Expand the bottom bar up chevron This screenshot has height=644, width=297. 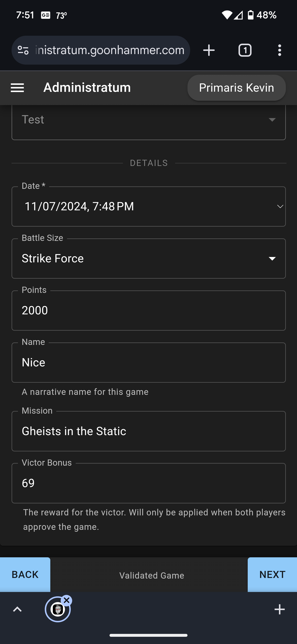coord(17,610)
